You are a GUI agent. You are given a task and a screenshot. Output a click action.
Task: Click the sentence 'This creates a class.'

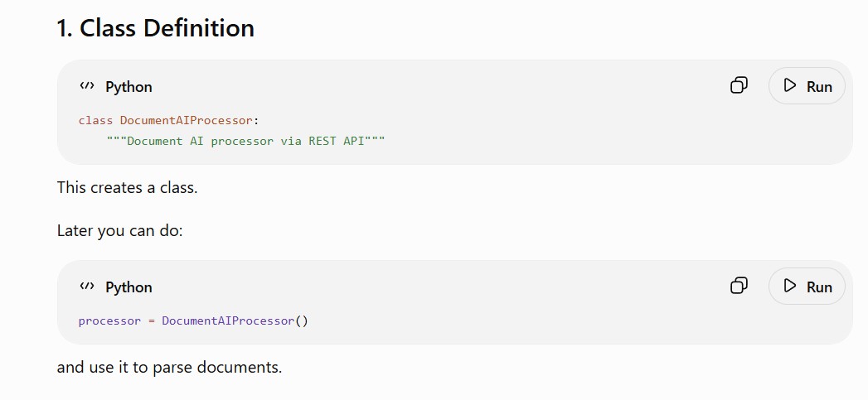[x=128, y=187]
